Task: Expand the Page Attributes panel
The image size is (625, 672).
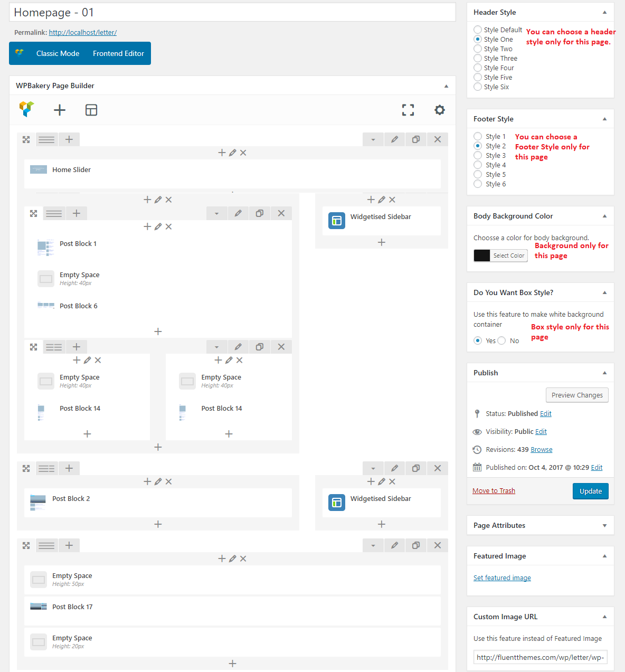Action: [x=604, y=526]
